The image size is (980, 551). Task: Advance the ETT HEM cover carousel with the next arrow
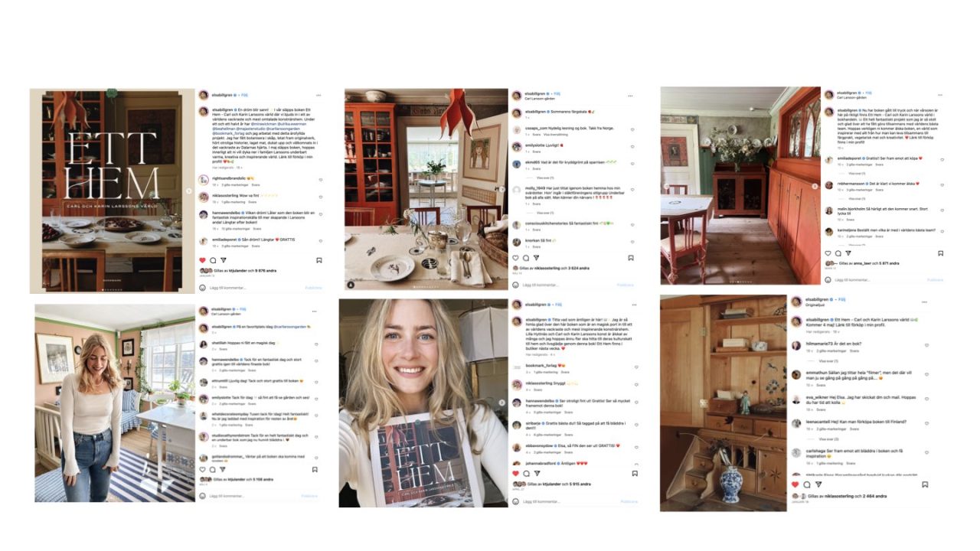pos(189,191)
